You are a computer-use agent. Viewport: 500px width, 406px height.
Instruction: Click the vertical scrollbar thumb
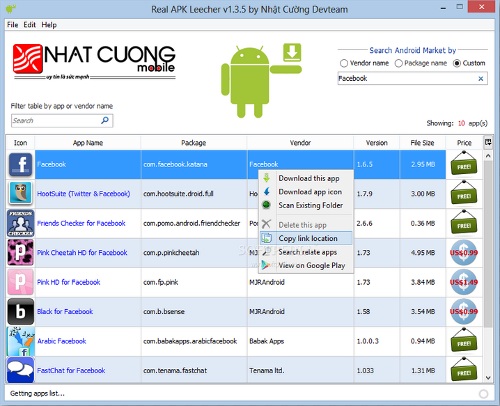coord(488,243)
